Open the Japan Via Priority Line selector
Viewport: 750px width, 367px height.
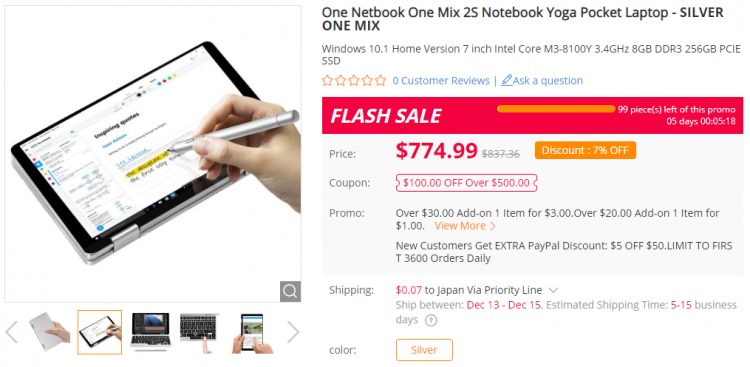(x=483, y=290)
